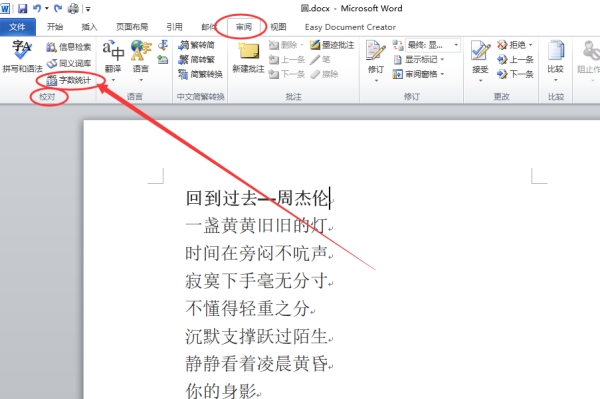The image size is (600, 399).
Task: Redo the last action
Action: pos(58,8)
